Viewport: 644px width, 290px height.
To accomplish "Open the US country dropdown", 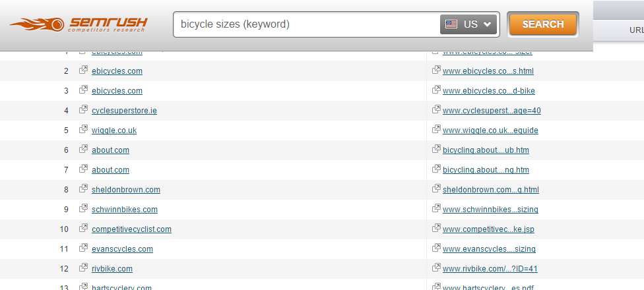I will (468, 24).
